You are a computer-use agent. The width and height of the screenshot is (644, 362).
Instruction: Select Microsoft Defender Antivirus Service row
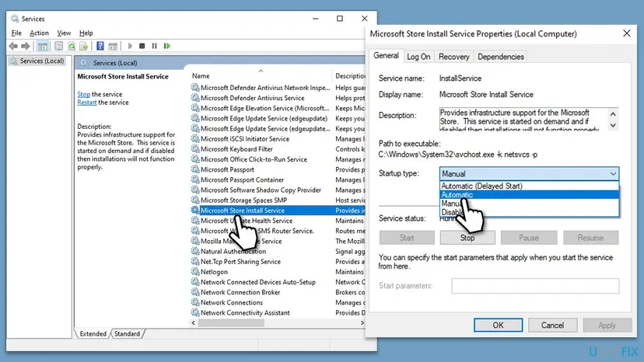(278, 98)
